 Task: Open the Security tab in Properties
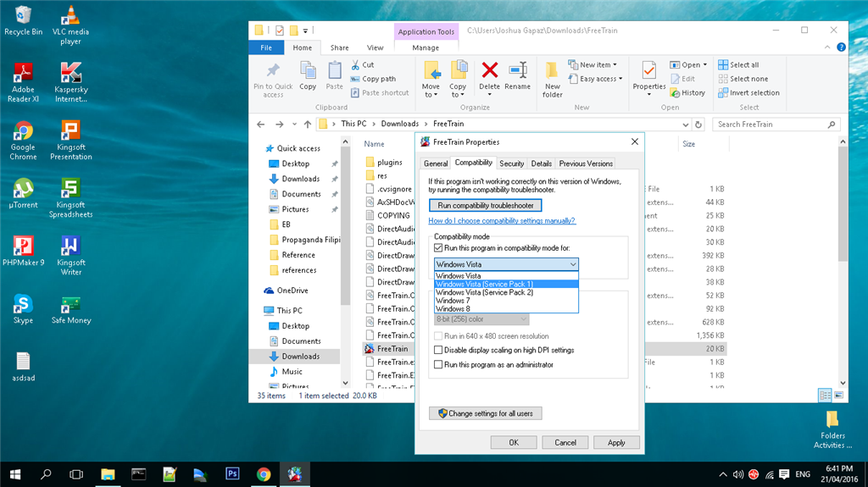pos(511,163)
